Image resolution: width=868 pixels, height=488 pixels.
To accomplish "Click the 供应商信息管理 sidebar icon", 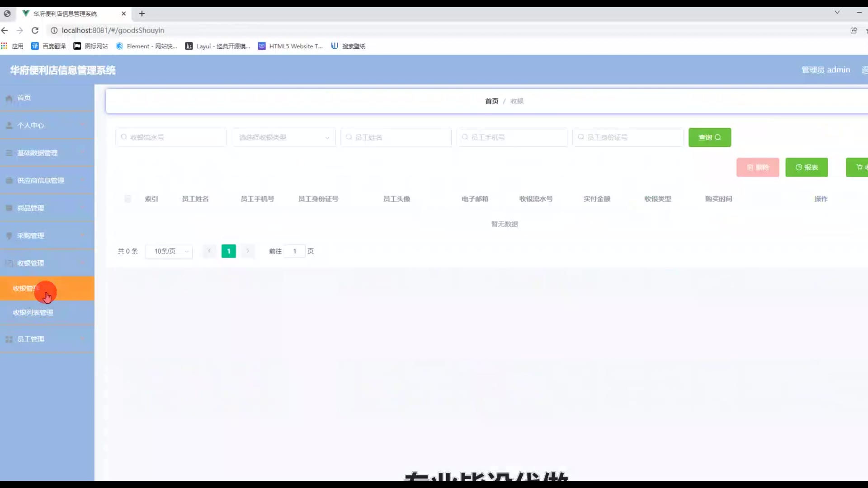I will point(9,181).
